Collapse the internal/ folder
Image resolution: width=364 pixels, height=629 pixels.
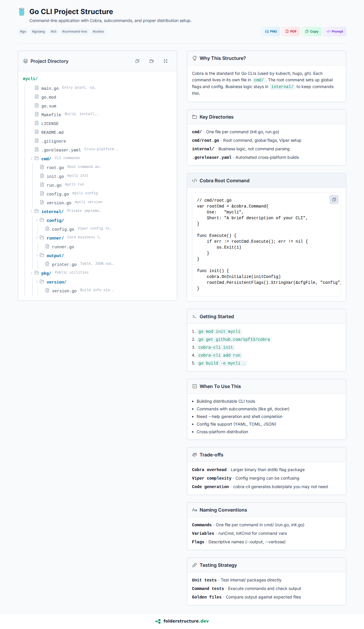pos(32,211)
